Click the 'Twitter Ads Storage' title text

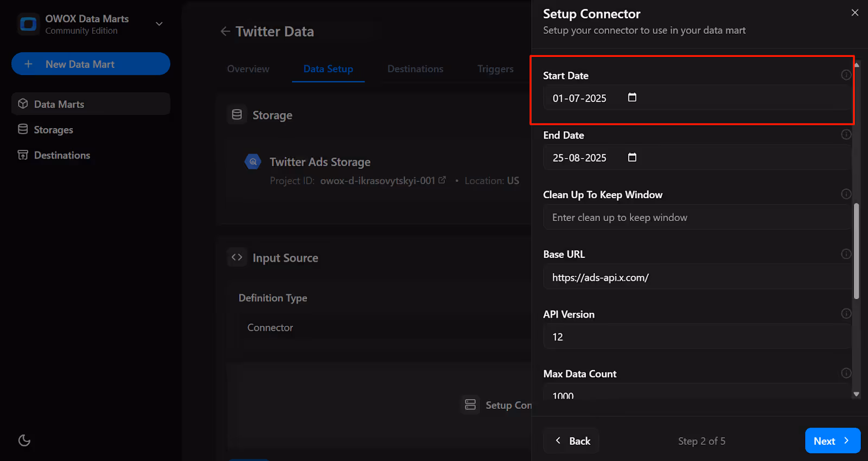coord(320,162)
